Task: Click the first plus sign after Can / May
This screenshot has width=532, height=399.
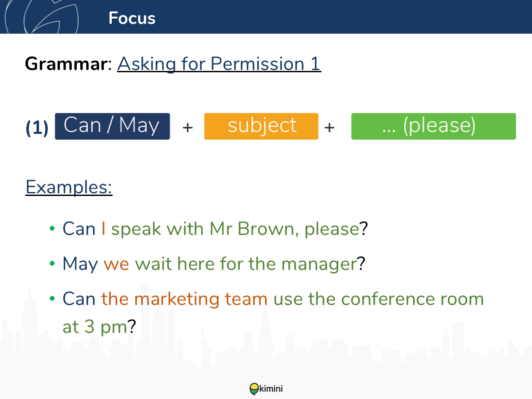Action: [x=188, y=128]
